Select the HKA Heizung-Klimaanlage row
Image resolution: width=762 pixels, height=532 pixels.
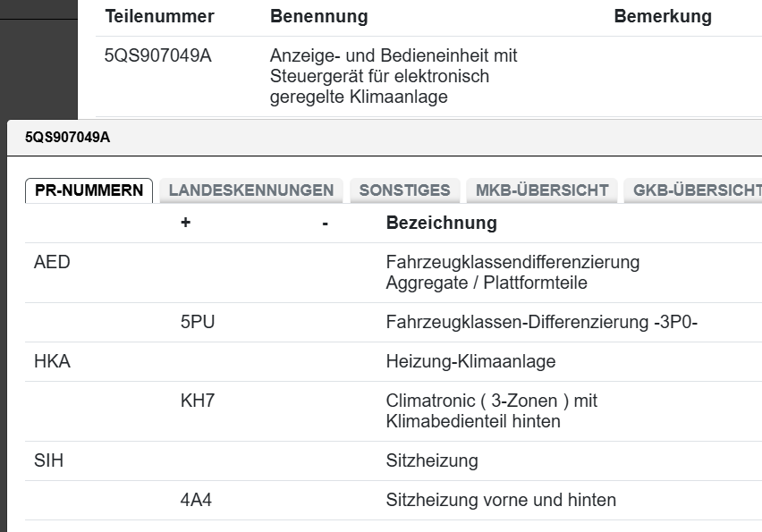(47, 361)
